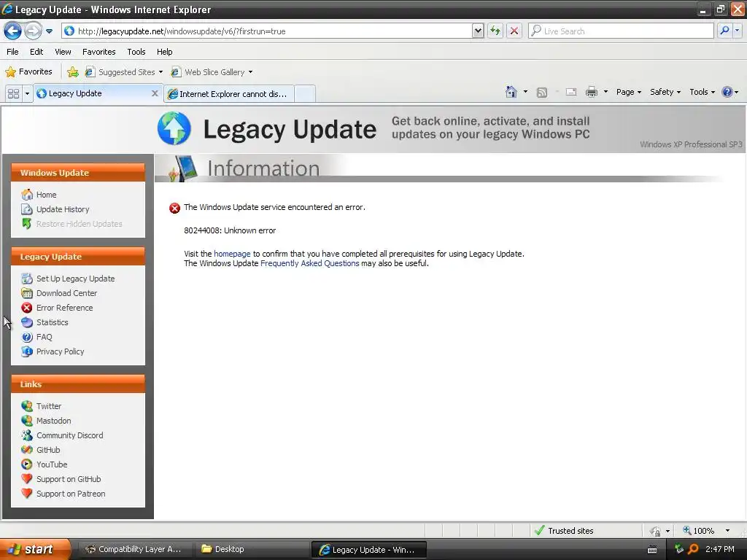Open the Favorites star button

pos(28,72)
